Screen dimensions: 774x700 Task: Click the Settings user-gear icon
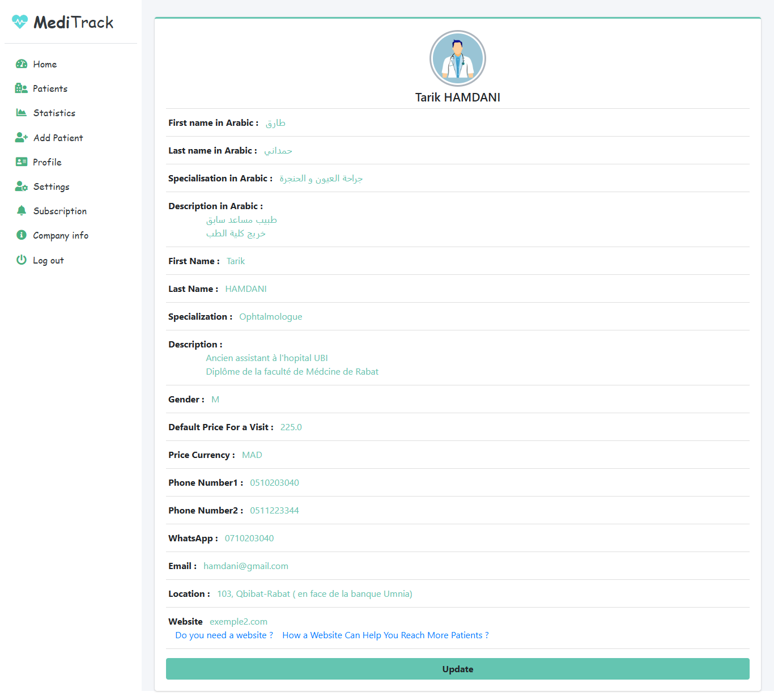(22, 186)
